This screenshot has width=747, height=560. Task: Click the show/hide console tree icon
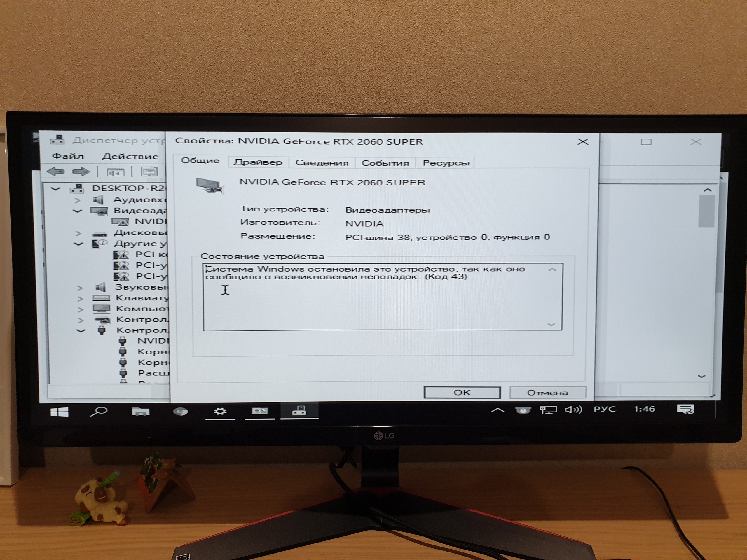(116, 172)
